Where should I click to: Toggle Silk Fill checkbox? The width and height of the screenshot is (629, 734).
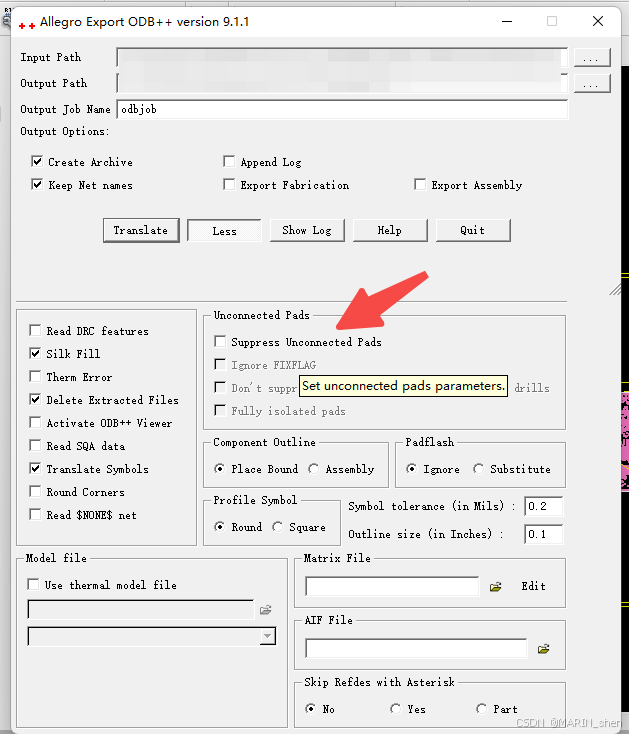pyautogui.click(x=35, y=353)
